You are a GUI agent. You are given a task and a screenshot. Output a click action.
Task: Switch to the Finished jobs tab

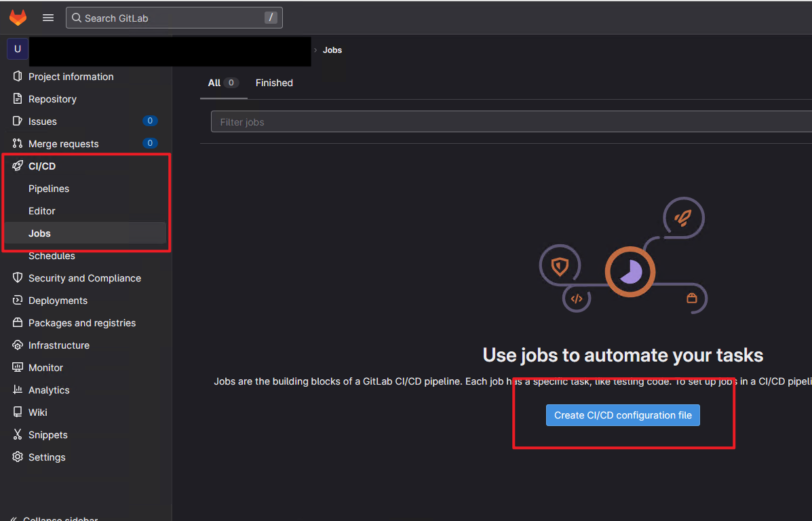tap(274, 83)
